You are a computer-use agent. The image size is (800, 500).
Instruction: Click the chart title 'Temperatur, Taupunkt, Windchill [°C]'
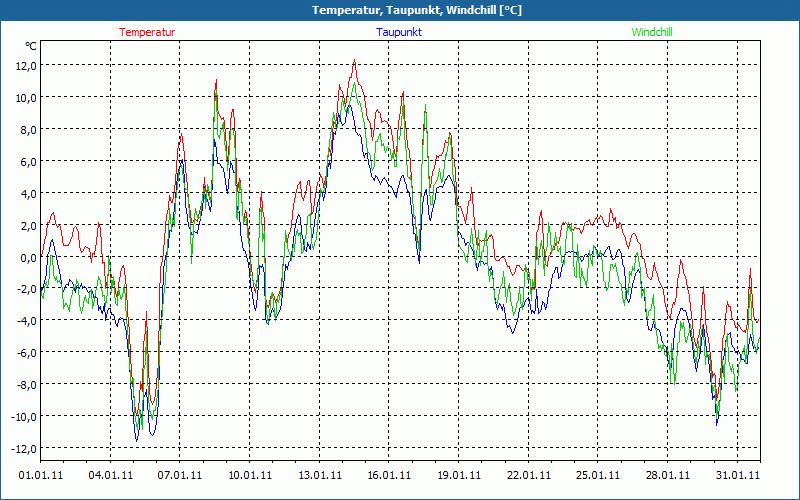(x=417, y=10)
